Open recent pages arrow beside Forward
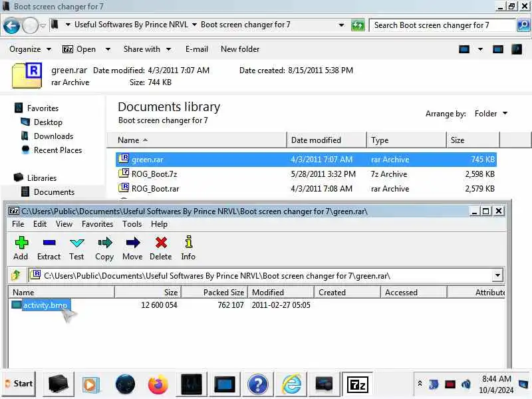Image resolution: width=532 pixels, height=399 pixels. coord(43,26)
